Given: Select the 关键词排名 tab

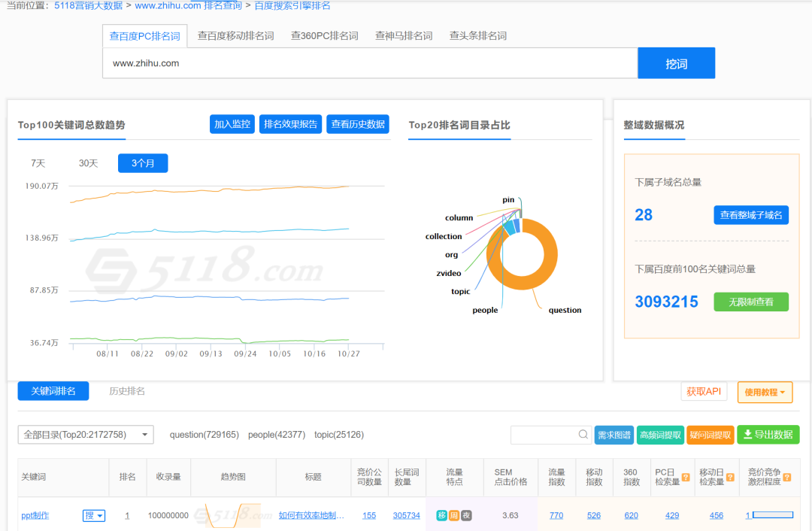Looking at the screenshot, I should pyautogui.click(x=53, y=391).
